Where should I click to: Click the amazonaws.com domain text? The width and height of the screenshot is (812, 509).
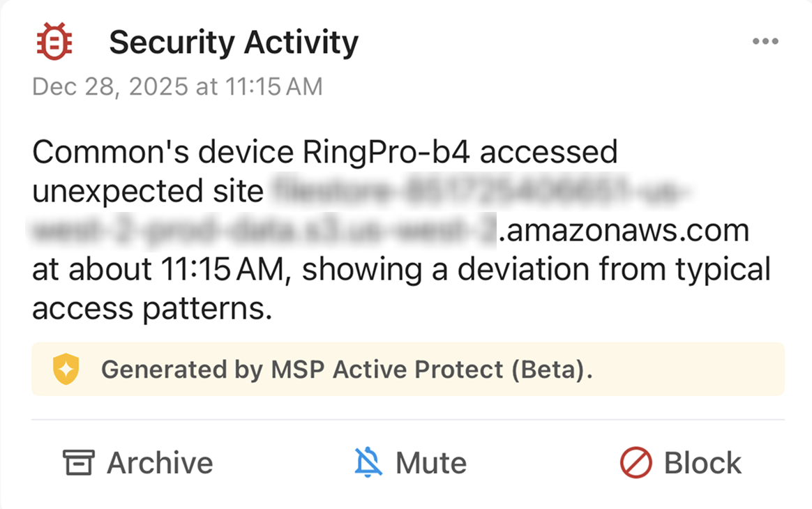pyautogui.click(x=624, y=230)
